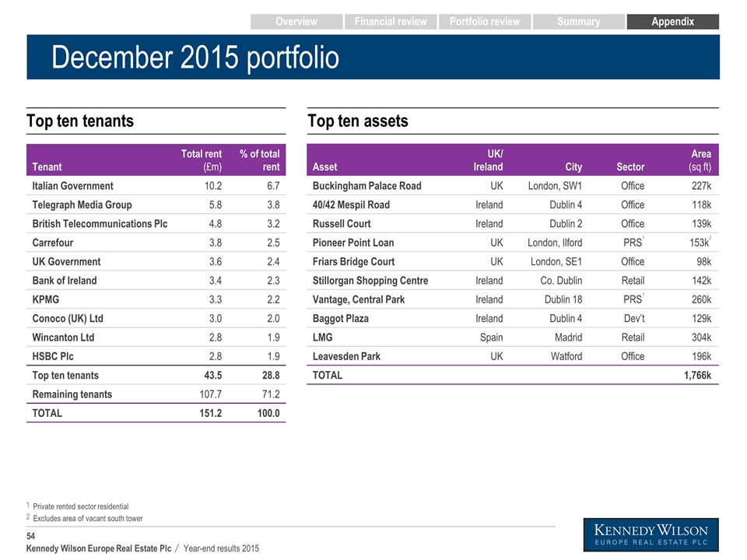The width and height of the screenshot is (747, 560).
Task: Select the 'HSBC Plc' tenant cell
Action: click(53, 357)
